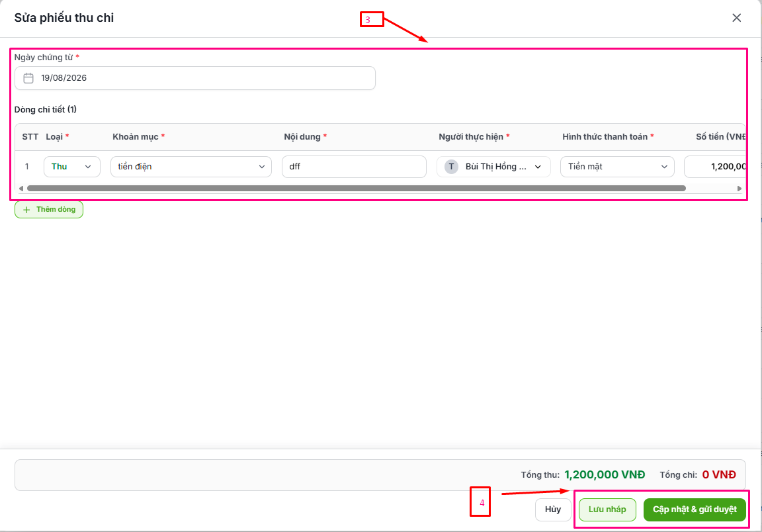Viewport: 762px width, 532px height.
Task: Cancel with the Hủy button
Action: pyautogui.click(x=553, y=510)
